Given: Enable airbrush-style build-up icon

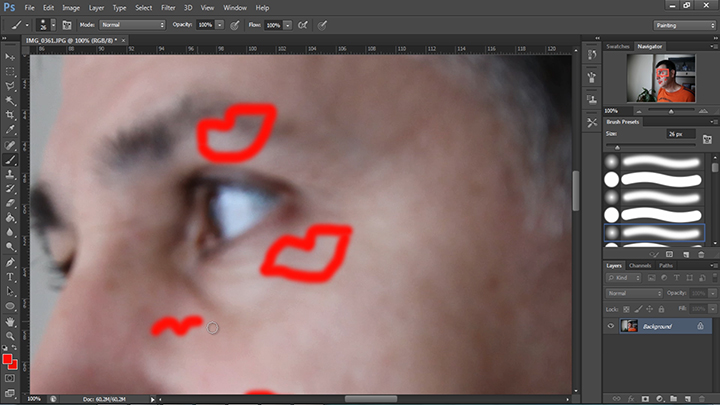Looking at the screenshot, I should click(300, 24).
